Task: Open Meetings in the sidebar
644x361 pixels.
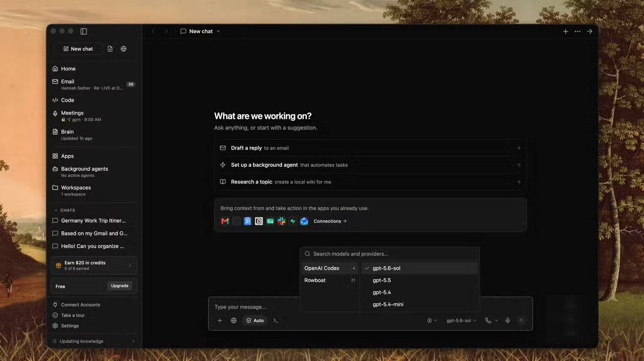Action: [x=94, y=116]
